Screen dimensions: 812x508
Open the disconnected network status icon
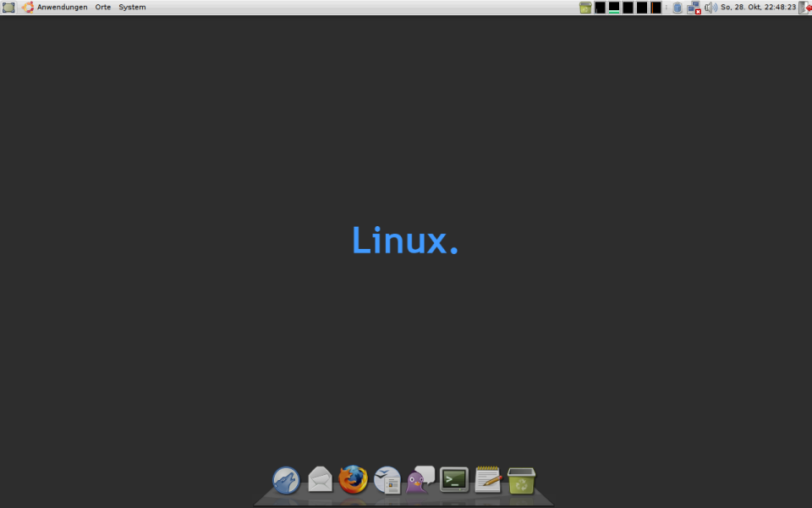694,8
